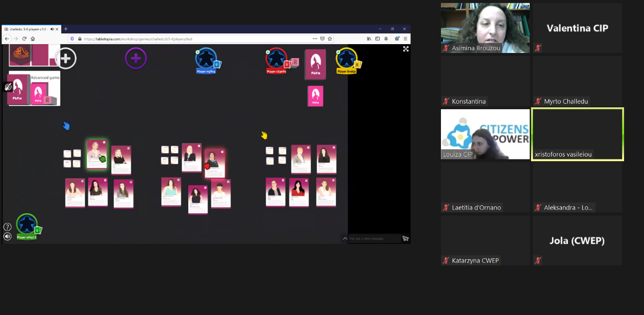Click the green meeple player avatar
The image size is (644, 315).
(26, 224)
